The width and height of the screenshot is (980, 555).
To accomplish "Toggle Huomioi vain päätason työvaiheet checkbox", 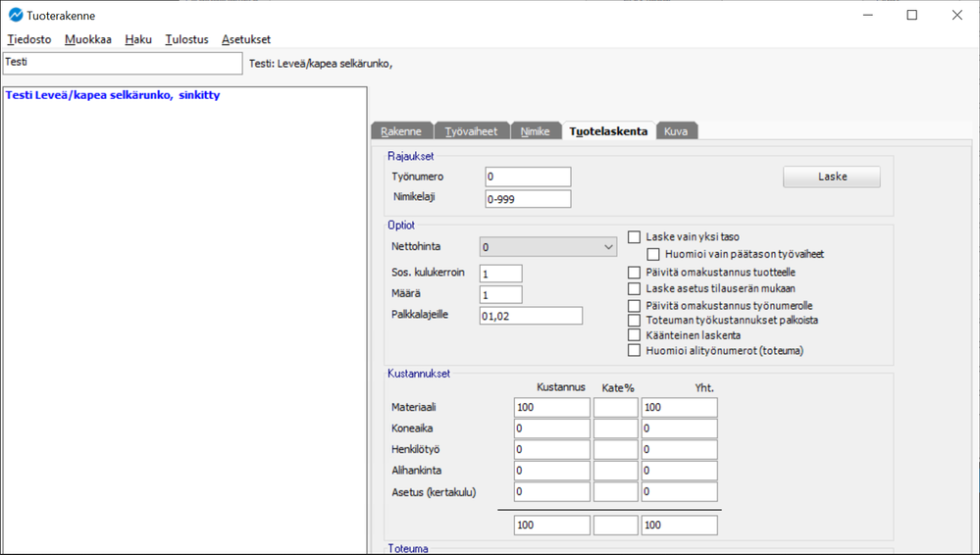I will click(x=653, y=254).
